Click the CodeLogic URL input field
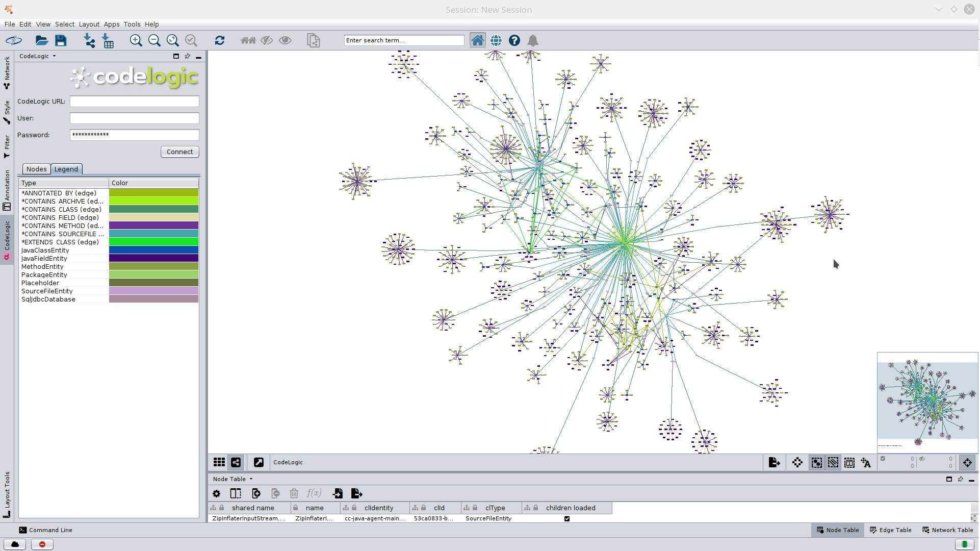 [134, 102]
